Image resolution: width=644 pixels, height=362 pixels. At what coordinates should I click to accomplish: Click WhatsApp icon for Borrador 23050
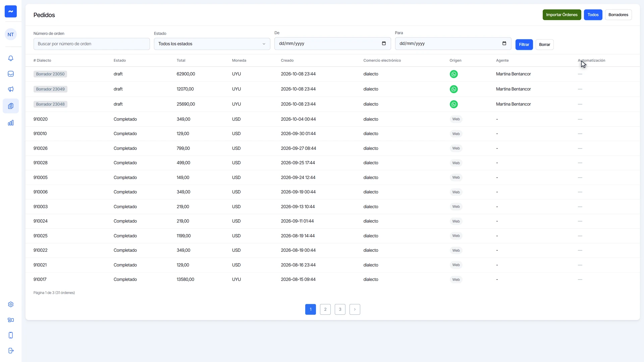tap(453, 74)
